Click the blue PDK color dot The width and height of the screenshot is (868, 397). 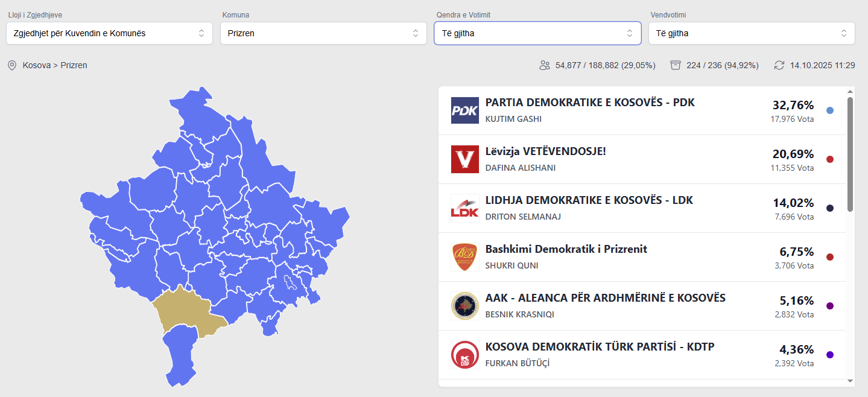[x=830, y=110]
